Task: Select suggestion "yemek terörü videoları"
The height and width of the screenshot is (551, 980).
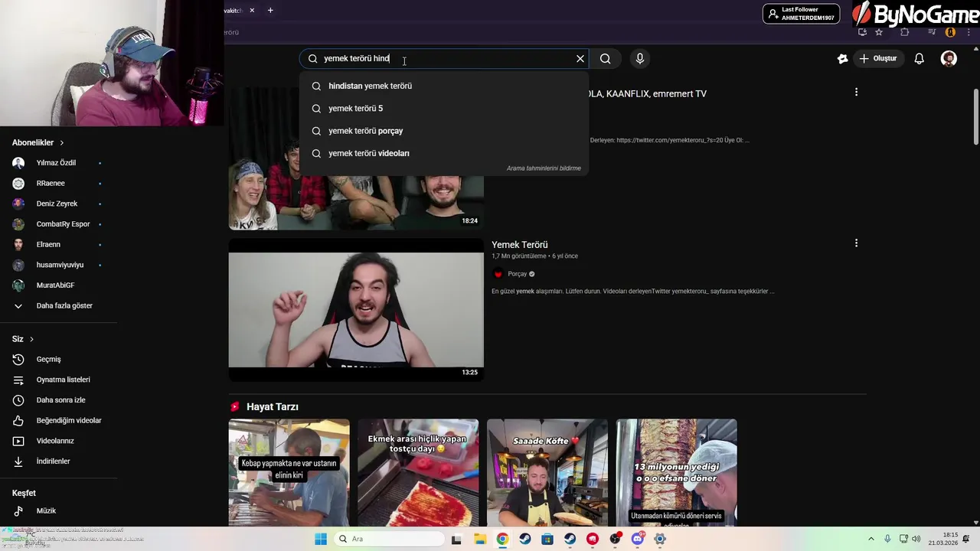Action: (444, 153)
